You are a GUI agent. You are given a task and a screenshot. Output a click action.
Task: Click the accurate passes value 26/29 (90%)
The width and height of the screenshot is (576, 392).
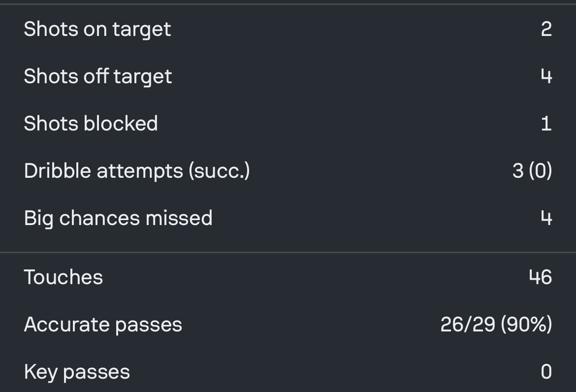point(496,325)
